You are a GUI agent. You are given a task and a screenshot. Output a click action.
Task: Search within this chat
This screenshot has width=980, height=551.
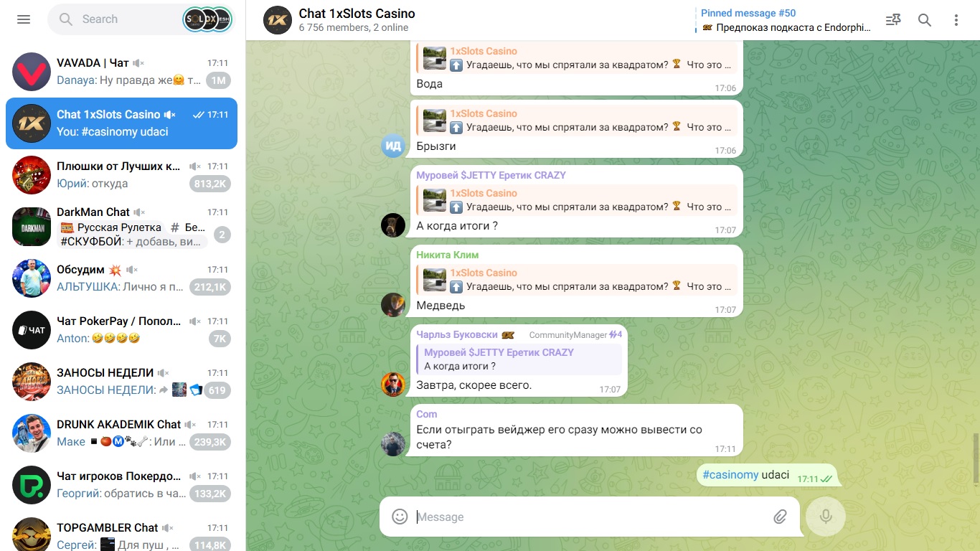click(925, 20)
